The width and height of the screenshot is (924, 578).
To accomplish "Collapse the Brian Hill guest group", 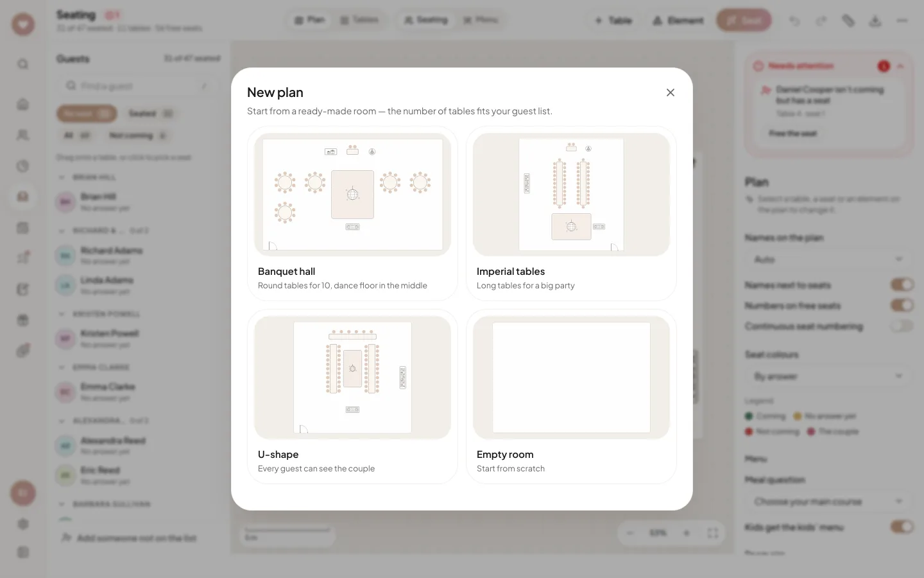I will pos(62,177).
